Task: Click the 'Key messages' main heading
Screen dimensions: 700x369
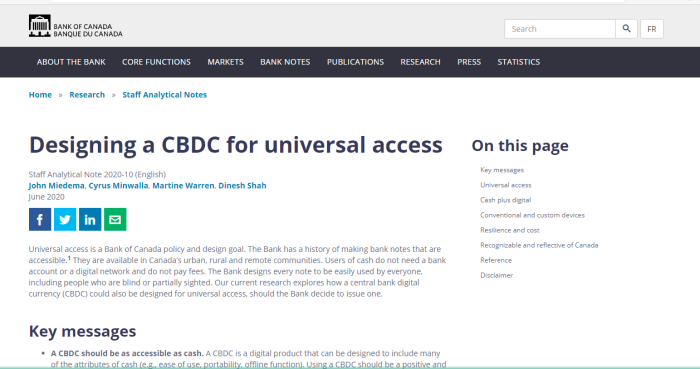Action: [83, 332]
